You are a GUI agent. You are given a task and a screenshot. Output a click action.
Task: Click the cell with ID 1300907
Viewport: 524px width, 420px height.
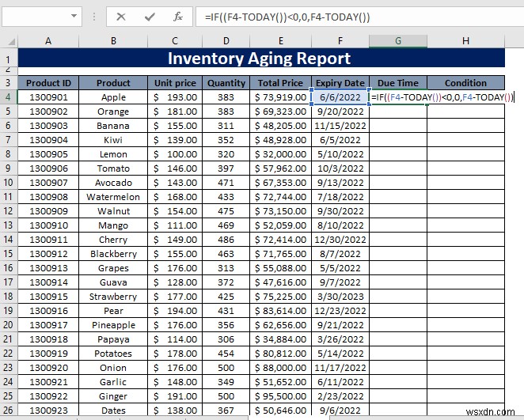coord(48,183)
